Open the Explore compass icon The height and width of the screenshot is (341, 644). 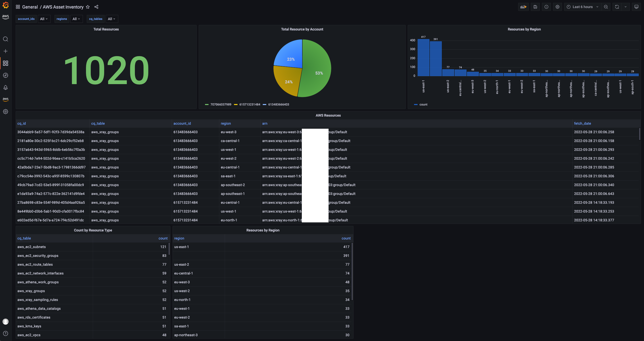(x=6, y=75)
